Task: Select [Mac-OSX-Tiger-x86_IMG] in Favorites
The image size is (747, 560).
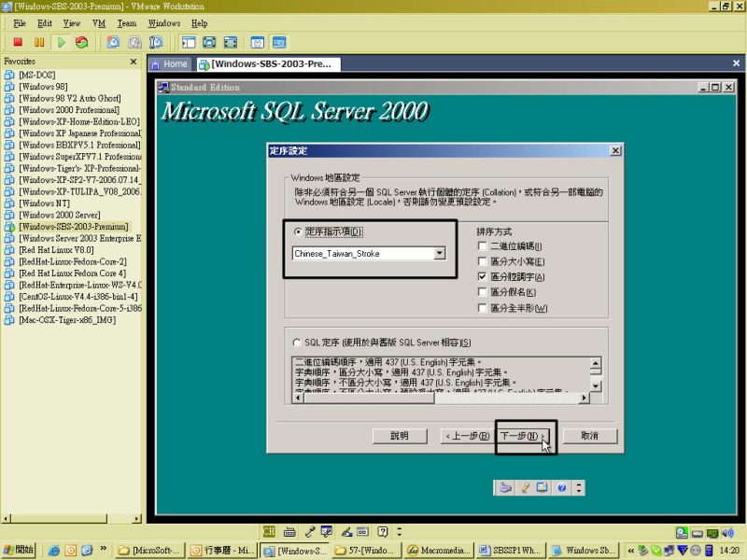Action: pyautogui.click(x=67, y=320)
